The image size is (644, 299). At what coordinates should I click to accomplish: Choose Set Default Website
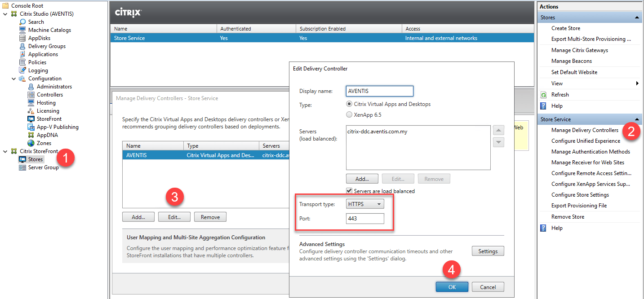(x=574, y=72)
